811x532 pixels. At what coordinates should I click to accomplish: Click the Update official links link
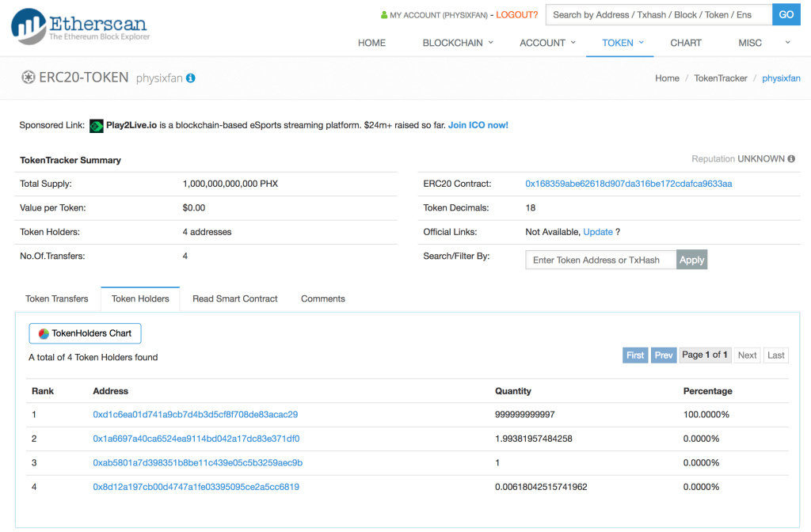[598, 232]
